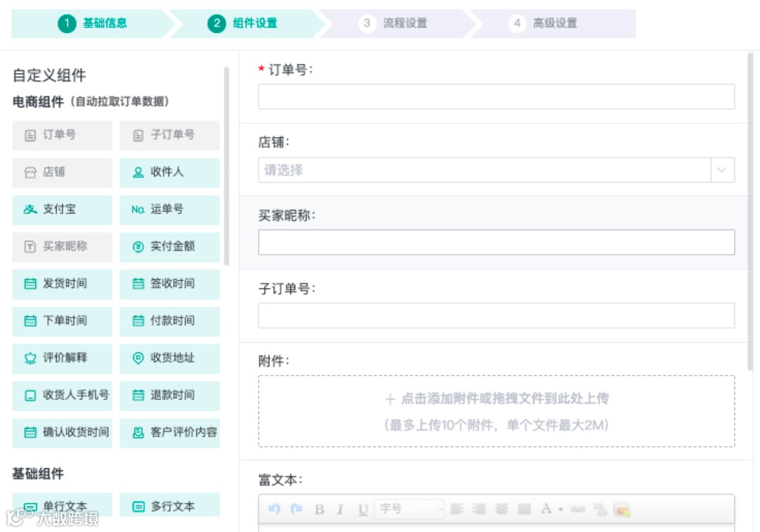Add the 店铺 component
760x532 pixels.
tap(62, 172)
